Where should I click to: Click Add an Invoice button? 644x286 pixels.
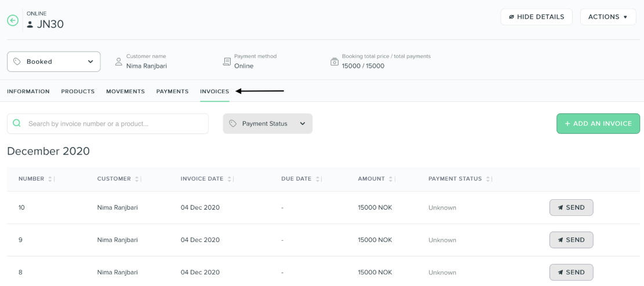[598, 123]
